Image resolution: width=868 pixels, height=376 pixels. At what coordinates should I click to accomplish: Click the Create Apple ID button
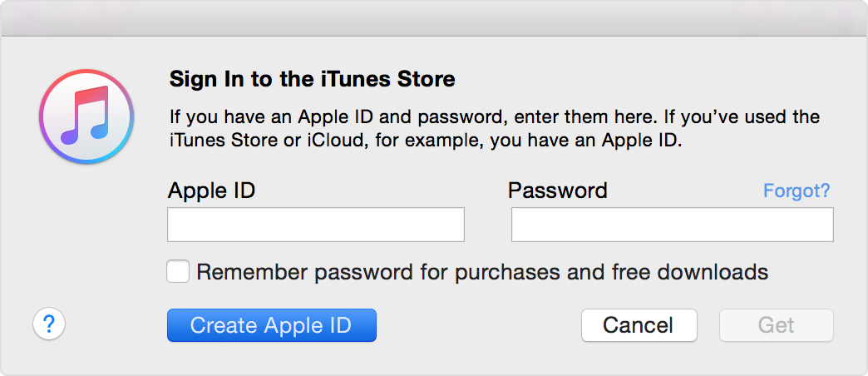point(271,325)
